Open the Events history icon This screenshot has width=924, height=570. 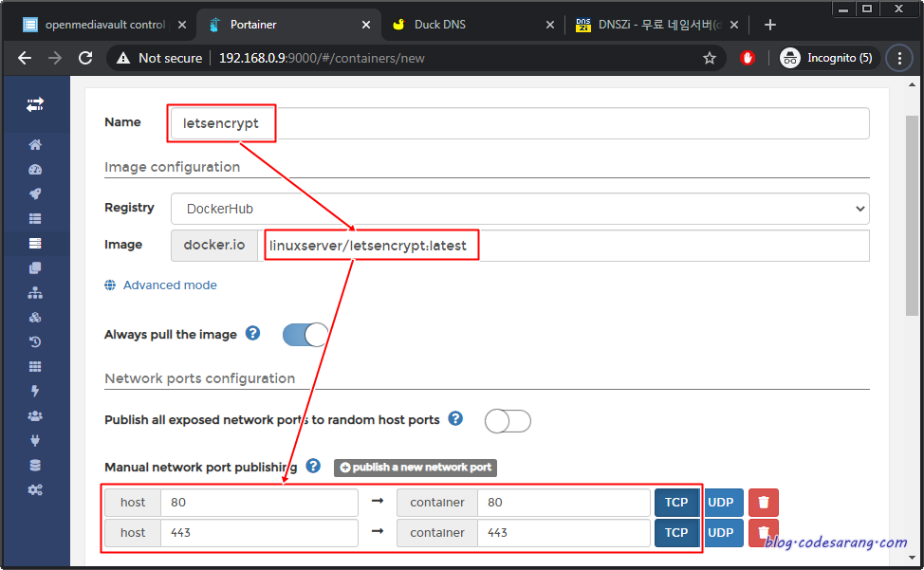[35, 341]
